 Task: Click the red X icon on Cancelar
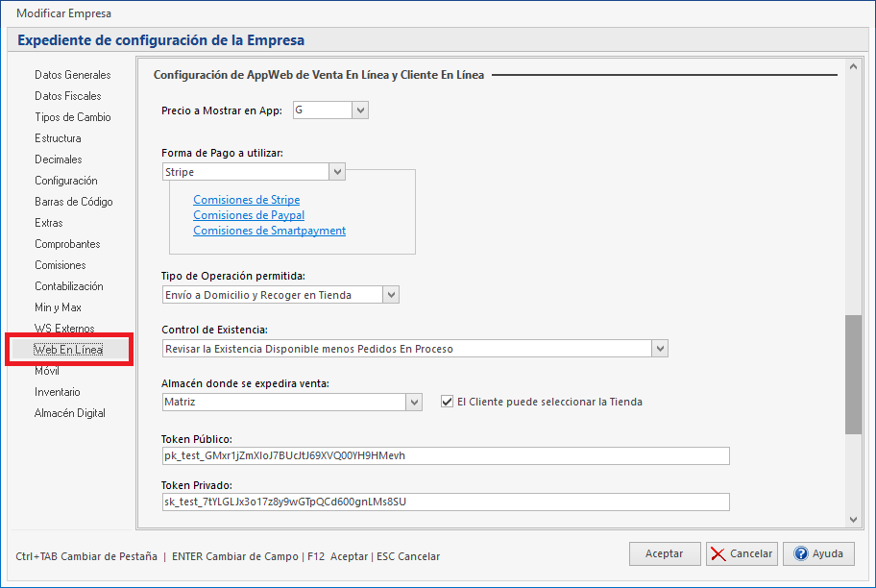(718, 553)
